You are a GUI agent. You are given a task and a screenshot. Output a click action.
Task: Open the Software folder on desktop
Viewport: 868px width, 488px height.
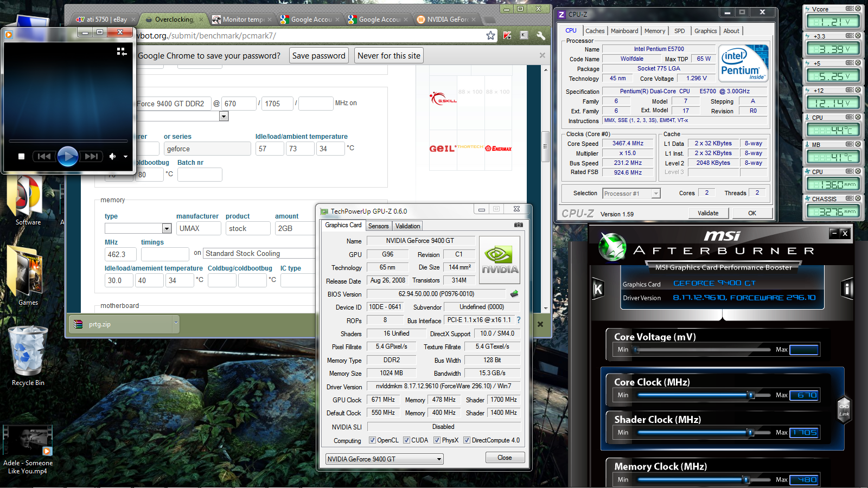tap(28, 200)
